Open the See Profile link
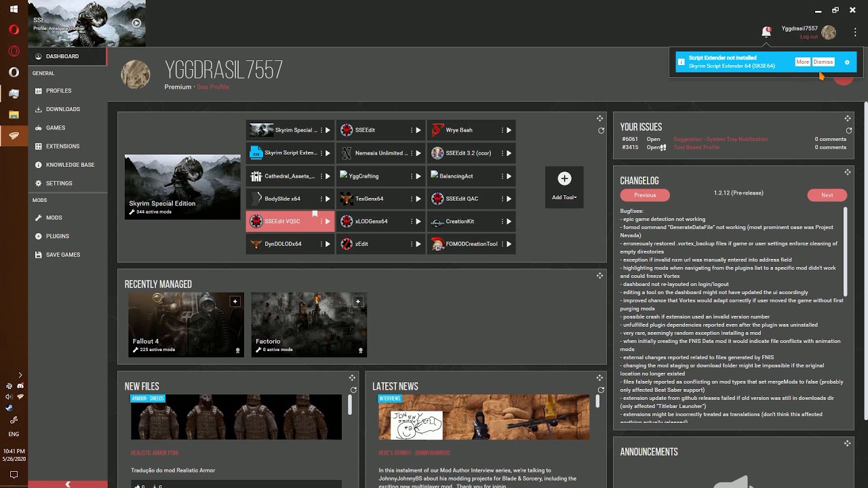The image size is (868, 488). pos(213,87)
